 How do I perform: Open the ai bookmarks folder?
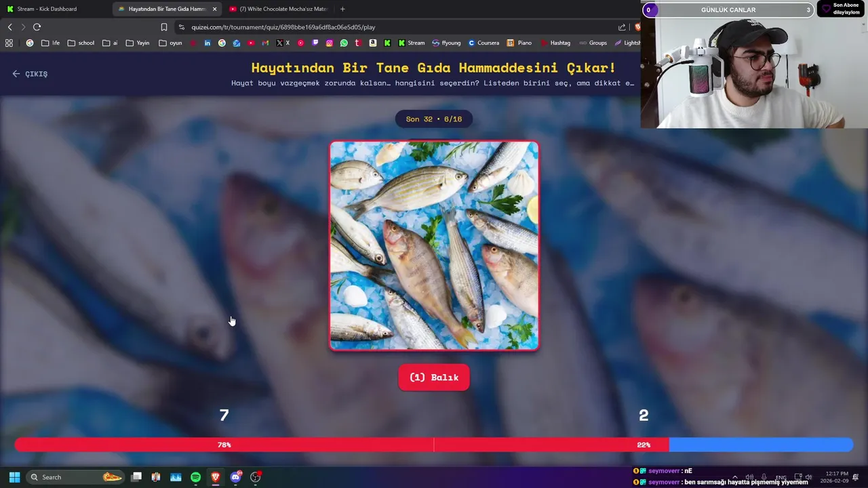tap(110, 43)
